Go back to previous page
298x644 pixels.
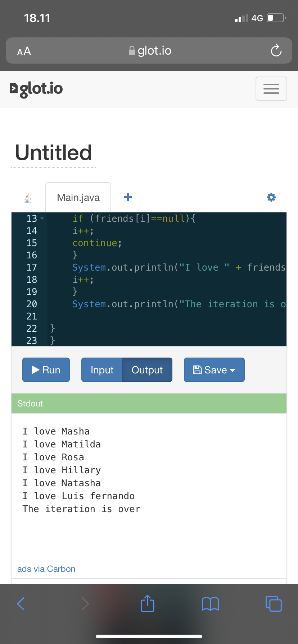(x=21, y=603)
